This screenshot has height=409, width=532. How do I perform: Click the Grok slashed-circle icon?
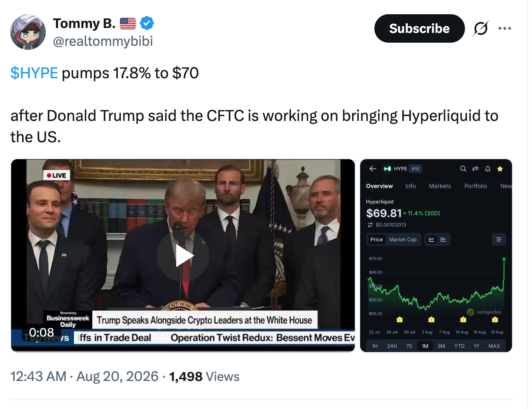coord(480,28)
